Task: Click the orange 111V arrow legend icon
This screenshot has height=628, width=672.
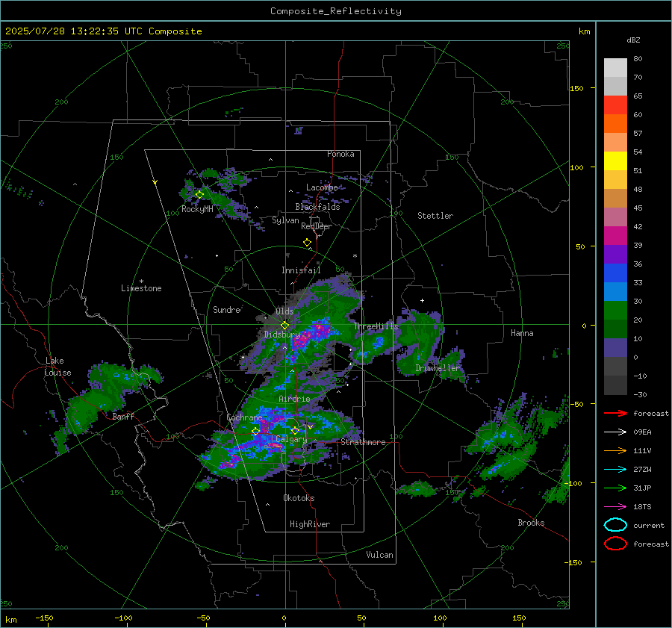Action: point(615,450)
